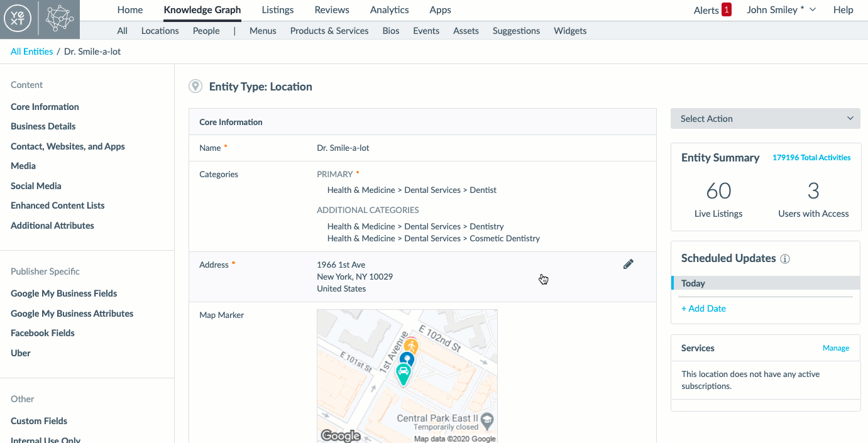Select Today in Scheduled Updates

click(693, 283)
